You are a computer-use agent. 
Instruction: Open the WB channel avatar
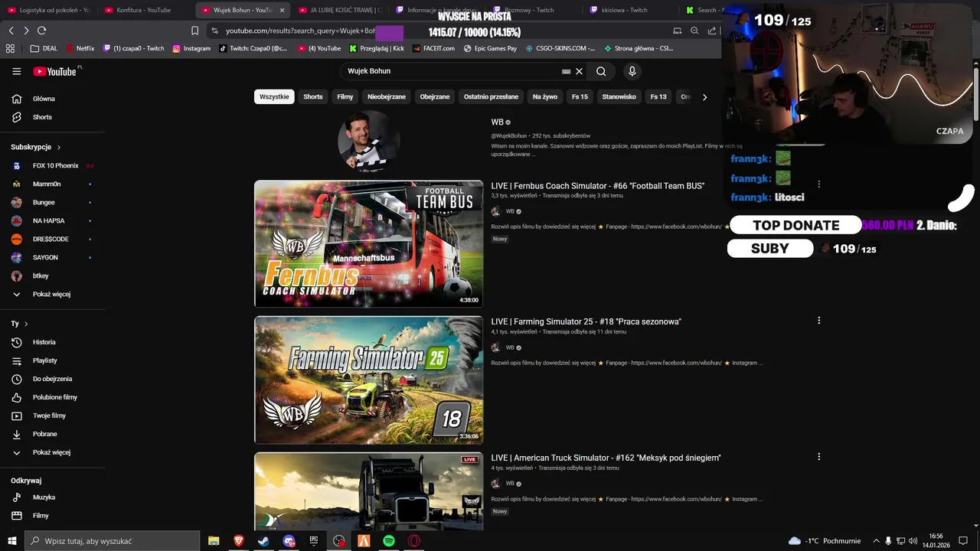click(x=369, y=142)
